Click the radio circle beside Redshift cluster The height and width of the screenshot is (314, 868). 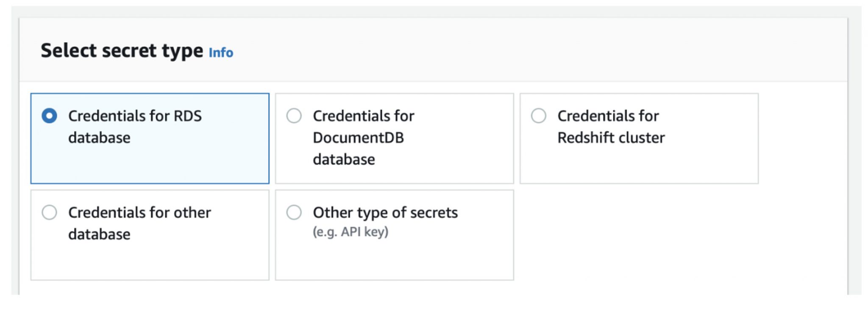point(539,115)
